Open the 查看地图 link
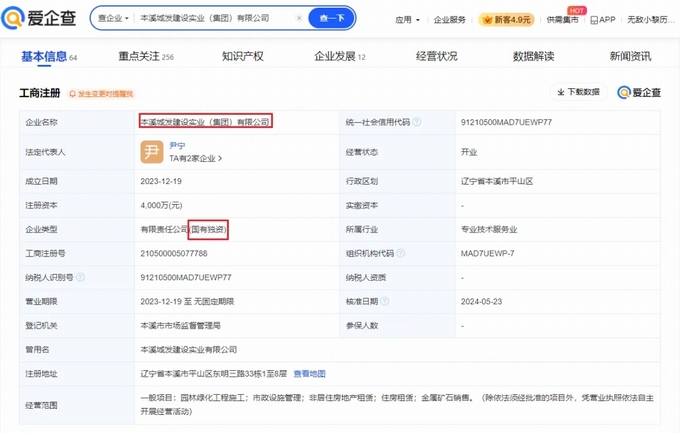This screenshot has width=680, height=433. (x=309, y=373)
